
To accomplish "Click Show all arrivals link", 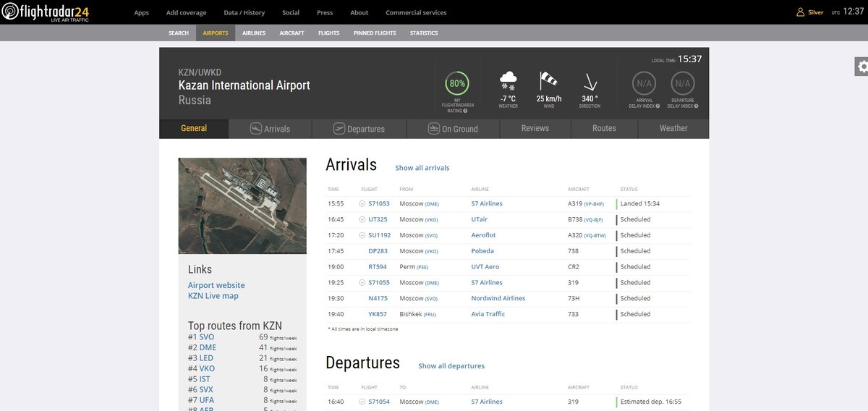I will (422, 168).
